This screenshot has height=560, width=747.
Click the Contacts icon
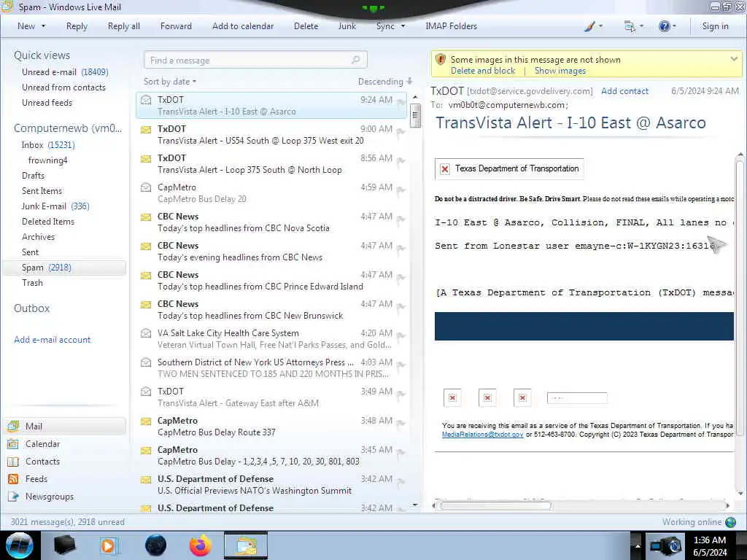pyautogui.click(x=13, y=462)
